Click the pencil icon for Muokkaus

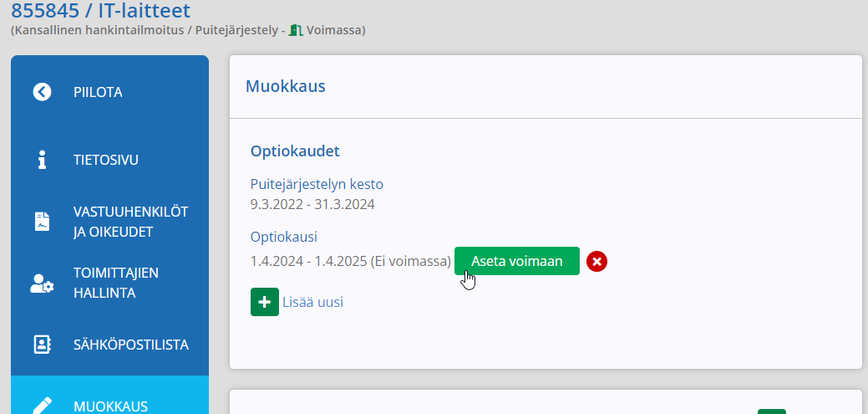42,405
